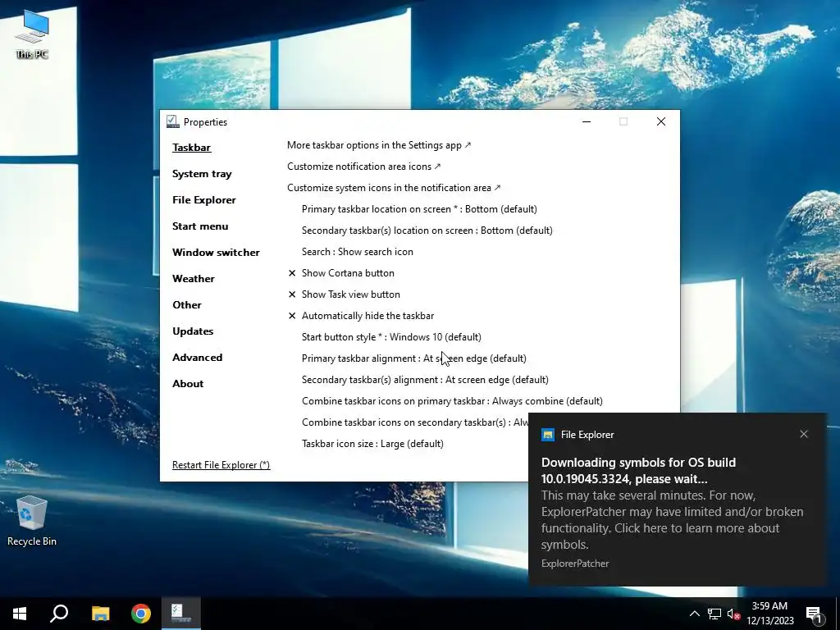
Task: Switch to Advanced section
Action: [x=197, y=358]
